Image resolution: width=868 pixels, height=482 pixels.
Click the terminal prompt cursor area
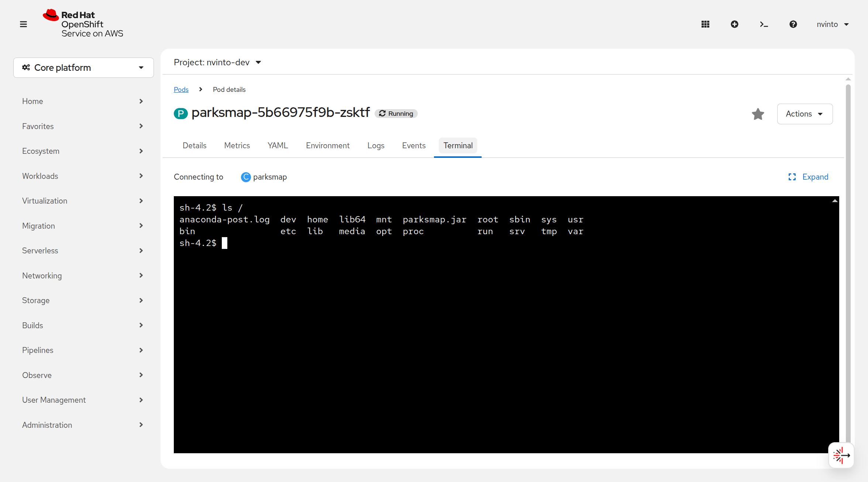pyautogui.click(x=224, y=243)
